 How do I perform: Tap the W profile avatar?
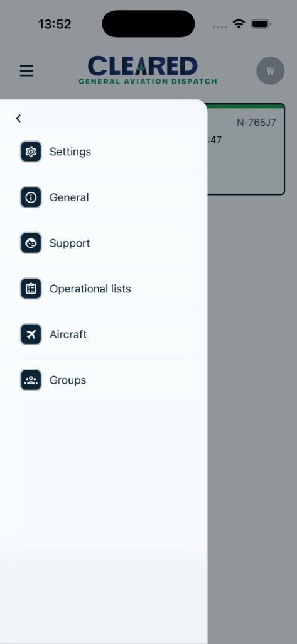(271, 70)
